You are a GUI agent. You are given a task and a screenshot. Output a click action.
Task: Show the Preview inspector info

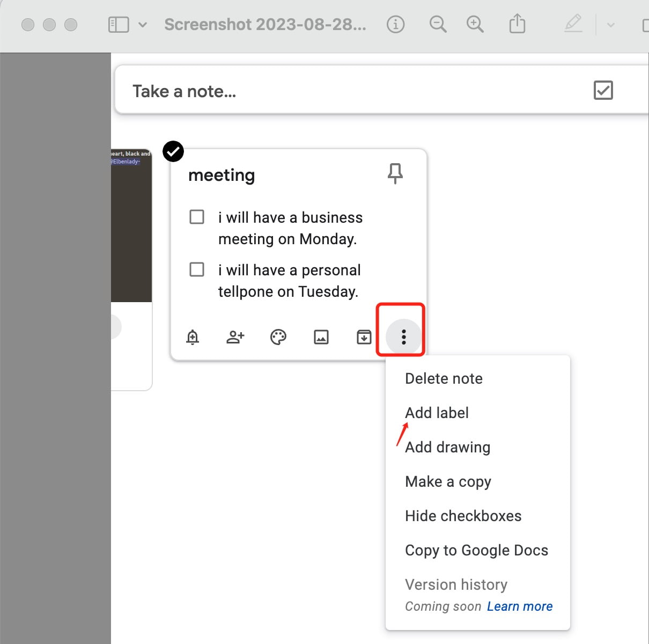(x=396, y=24)
